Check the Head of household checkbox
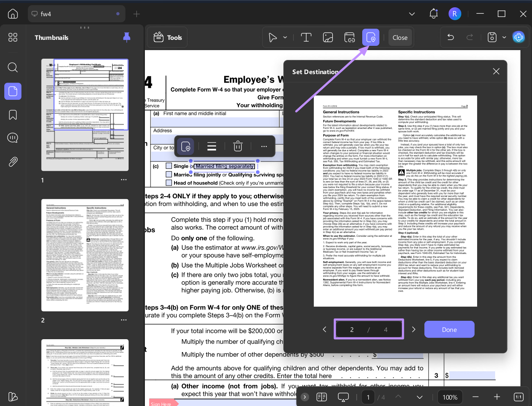The image size is (532, 406). (169, 182)
